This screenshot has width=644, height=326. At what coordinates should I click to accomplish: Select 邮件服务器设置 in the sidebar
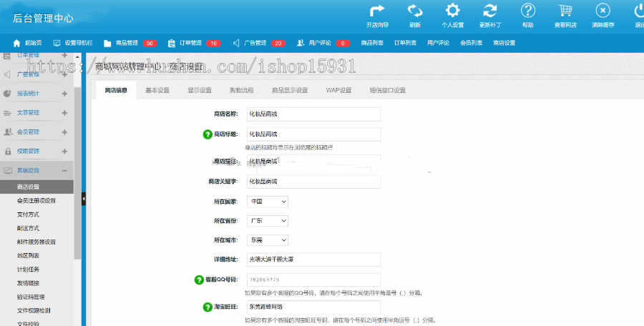tap(36, 242)
